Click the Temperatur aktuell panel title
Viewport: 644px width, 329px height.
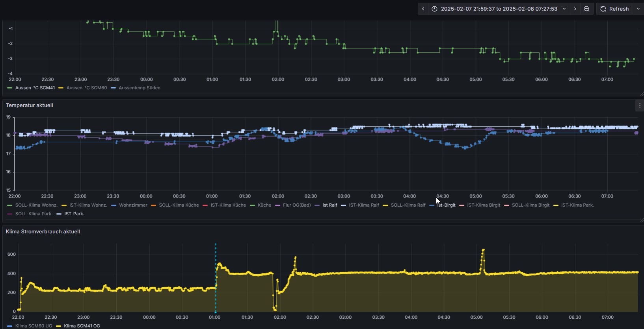click(x=30, y=105)
